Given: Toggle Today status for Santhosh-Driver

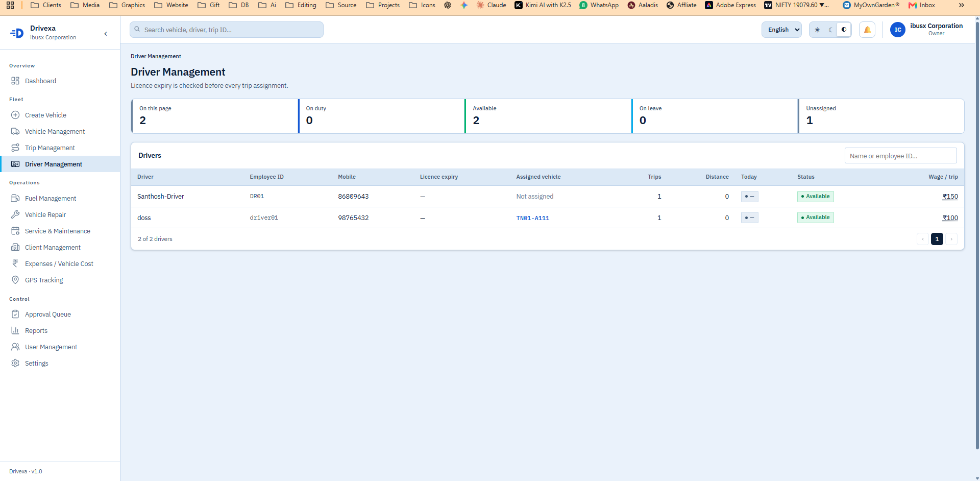Looking at the screenshot, I should coord(749,196).
